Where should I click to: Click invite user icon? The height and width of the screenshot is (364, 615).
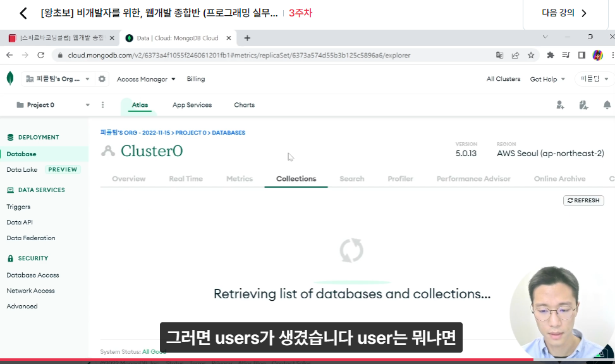point(560,105)
